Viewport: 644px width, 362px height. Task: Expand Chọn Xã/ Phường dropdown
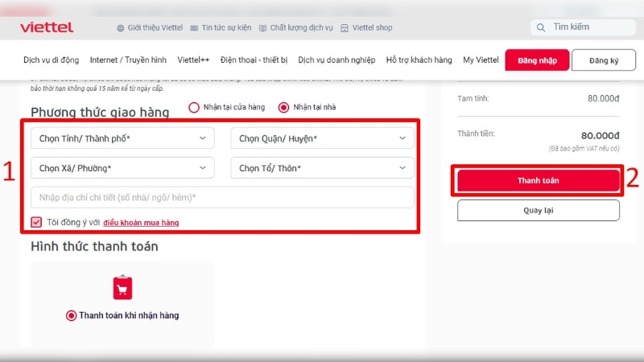122,168
